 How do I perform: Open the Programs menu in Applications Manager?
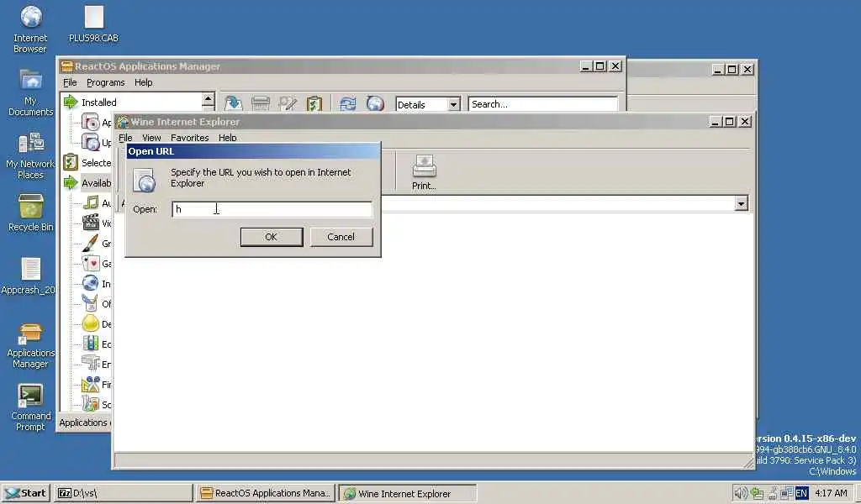tap(105, 82)
